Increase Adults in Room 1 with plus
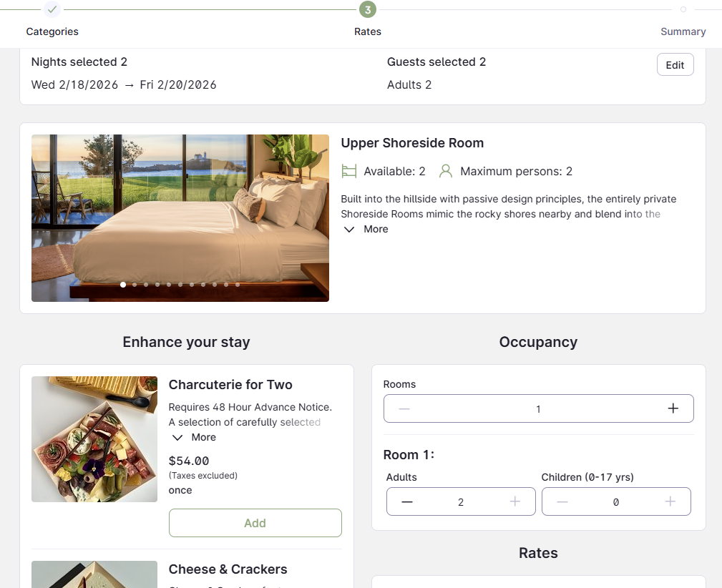722x588 pixels. pos(515,501)
